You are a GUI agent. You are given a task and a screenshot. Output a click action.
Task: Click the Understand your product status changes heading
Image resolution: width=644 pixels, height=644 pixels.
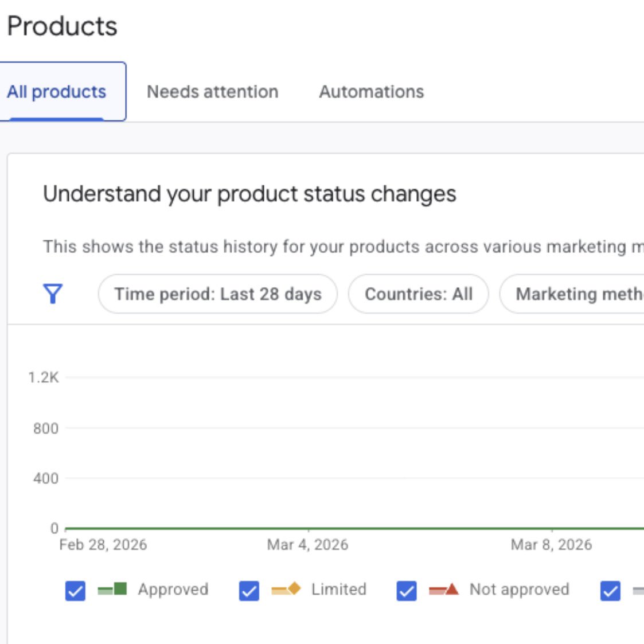tap(249, 194)
